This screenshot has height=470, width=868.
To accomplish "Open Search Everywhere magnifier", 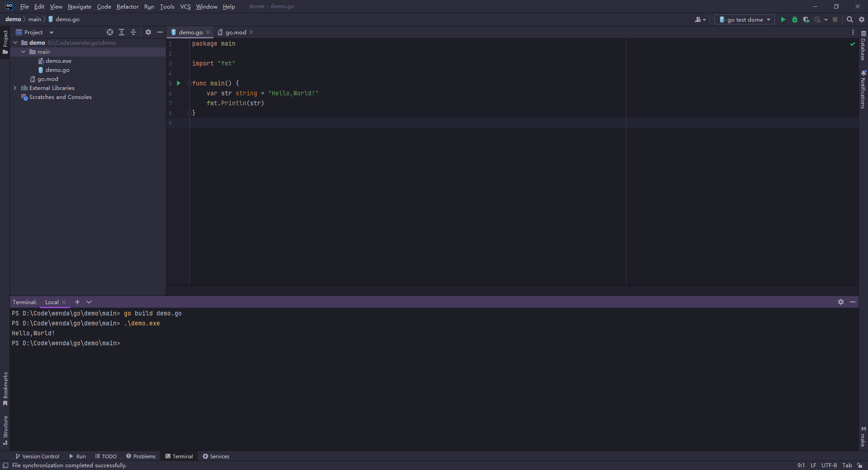I will coord(850,19).
